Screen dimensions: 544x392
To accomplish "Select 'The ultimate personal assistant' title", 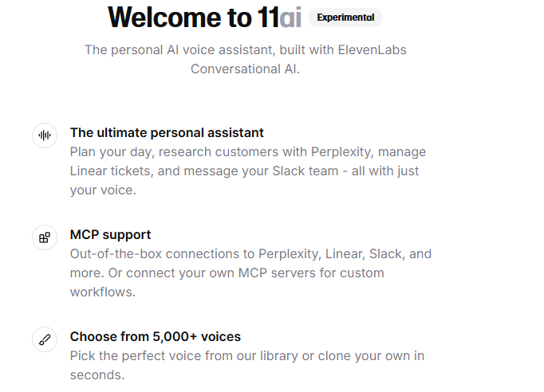I will click(x=167, y=133).
